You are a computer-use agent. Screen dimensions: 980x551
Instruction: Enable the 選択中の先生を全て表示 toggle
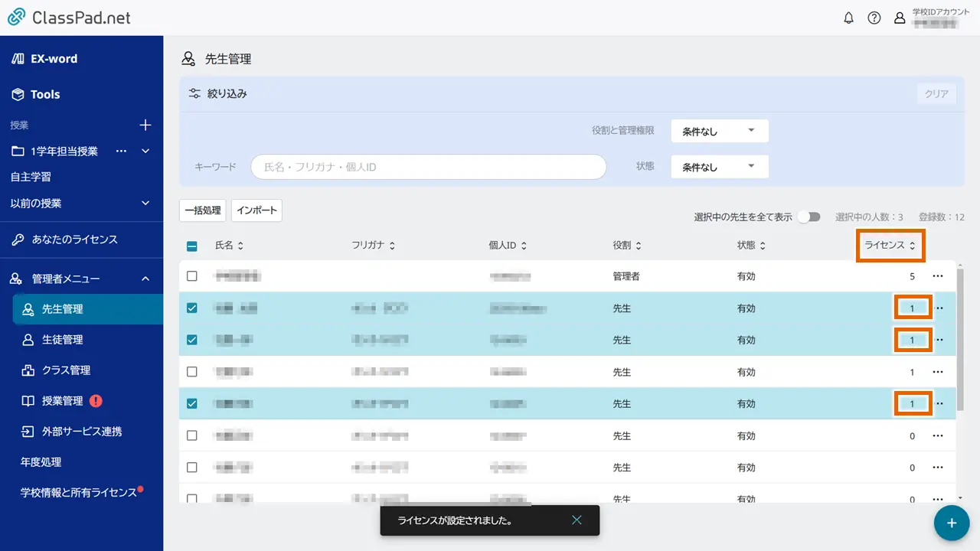[809, 217]
